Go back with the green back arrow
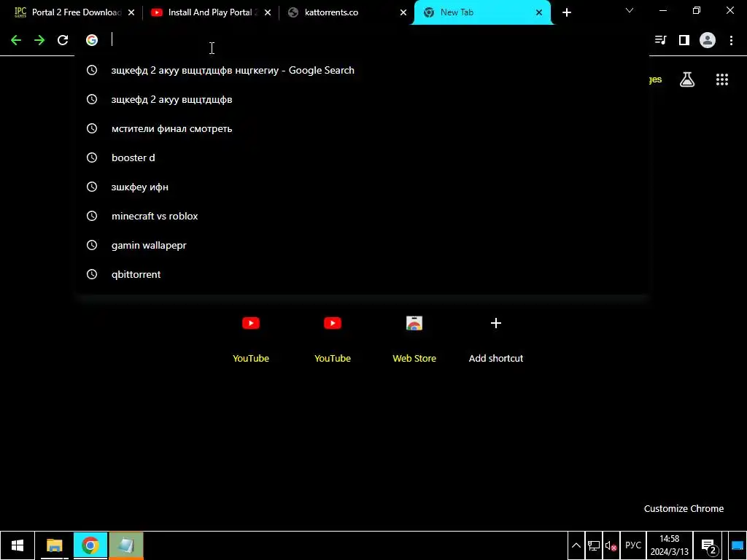Screen dimensions: 747x560 [16, 41]
